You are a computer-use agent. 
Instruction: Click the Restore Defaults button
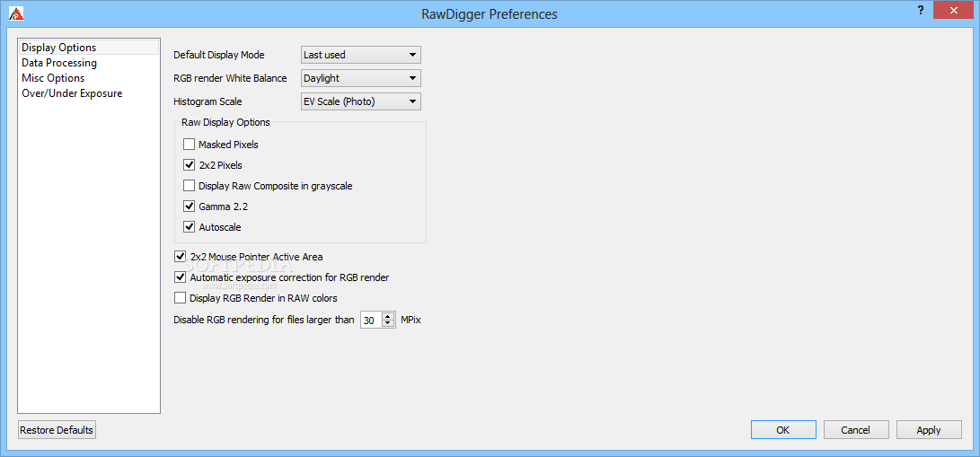click(57, 430)
